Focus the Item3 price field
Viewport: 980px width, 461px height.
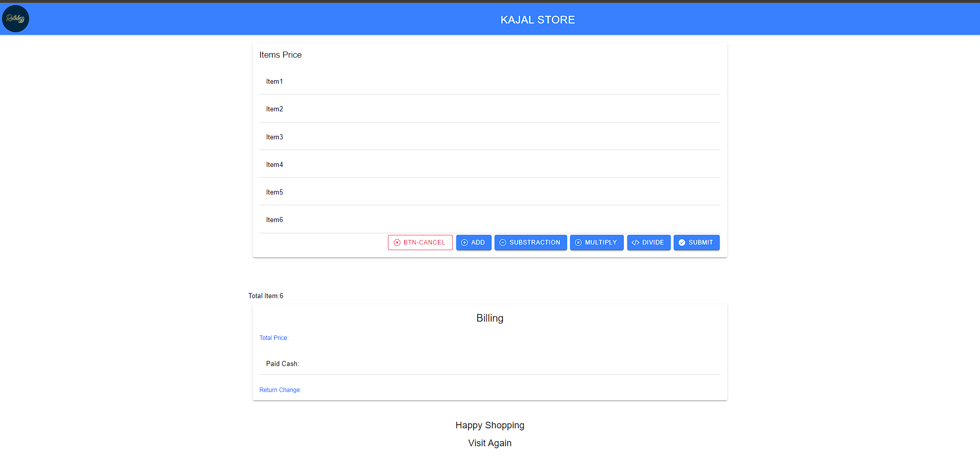tap(490, 137)
